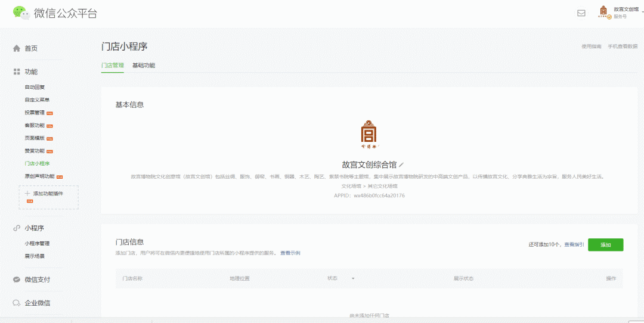Click the link icon beside 小程序
This screenshot has height=323, width=644.
point(17,228)
